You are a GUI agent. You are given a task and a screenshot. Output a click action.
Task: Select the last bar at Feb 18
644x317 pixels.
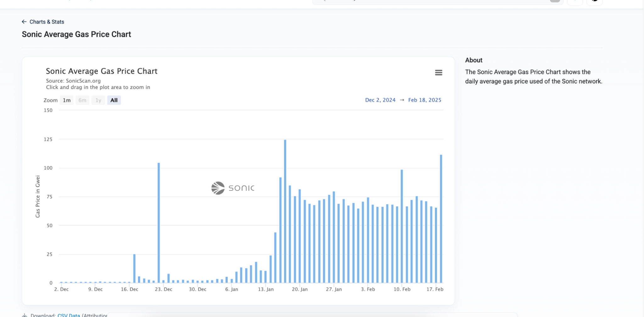click(x=441, y=220)
